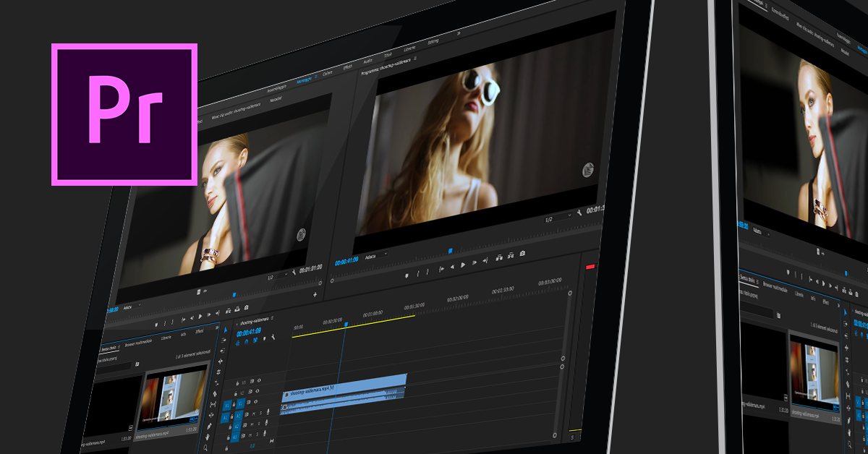Export frame from Program monitor camera icon
Image resolution: width=868 pixels, height=454 pixels.
pyautogui.click(x=522, y=253)
